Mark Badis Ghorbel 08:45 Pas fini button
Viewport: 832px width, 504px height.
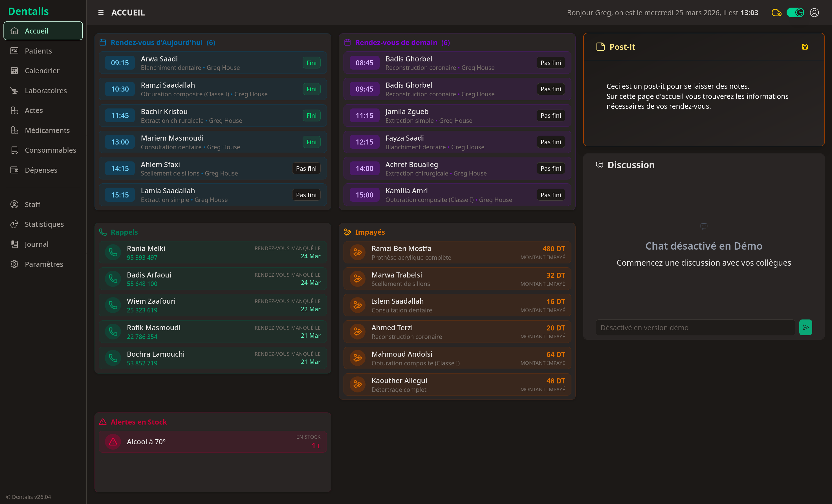click(551, 63)
